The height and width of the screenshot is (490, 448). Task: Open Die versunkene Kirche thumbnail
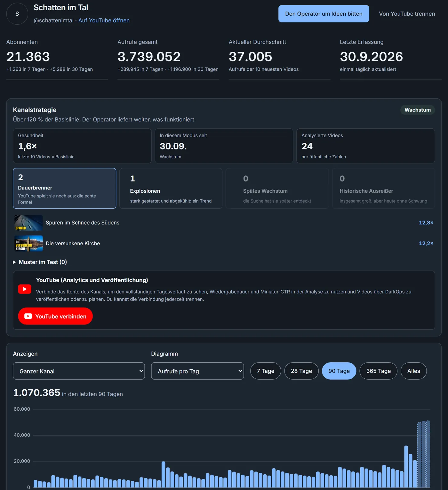[28, 244]
